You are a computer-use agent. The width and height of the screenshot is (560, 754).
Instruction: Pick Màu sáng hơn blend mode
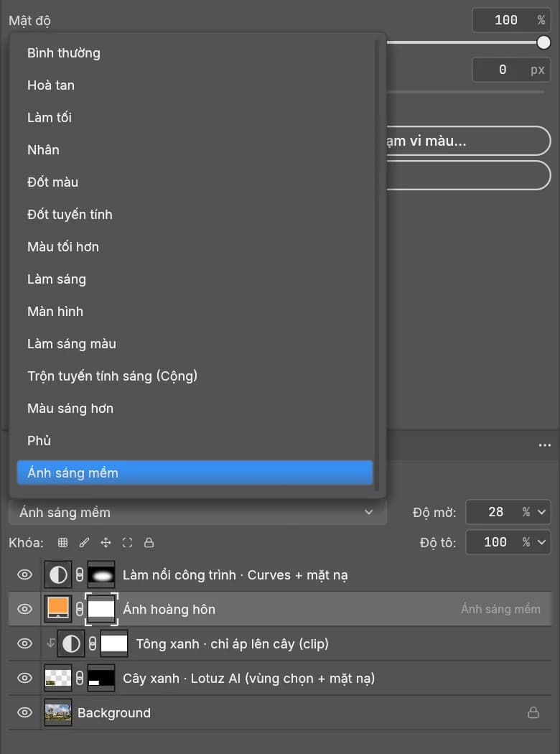[x=195, y=409]
